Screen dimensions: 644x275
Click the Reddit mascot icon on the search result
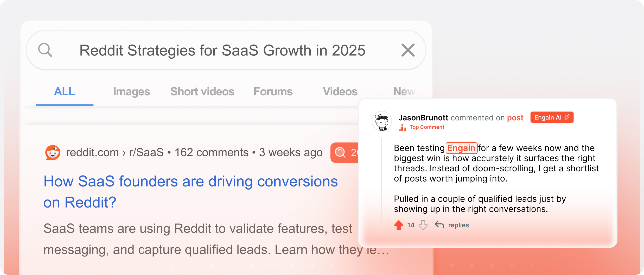click(x=53, y=152)
